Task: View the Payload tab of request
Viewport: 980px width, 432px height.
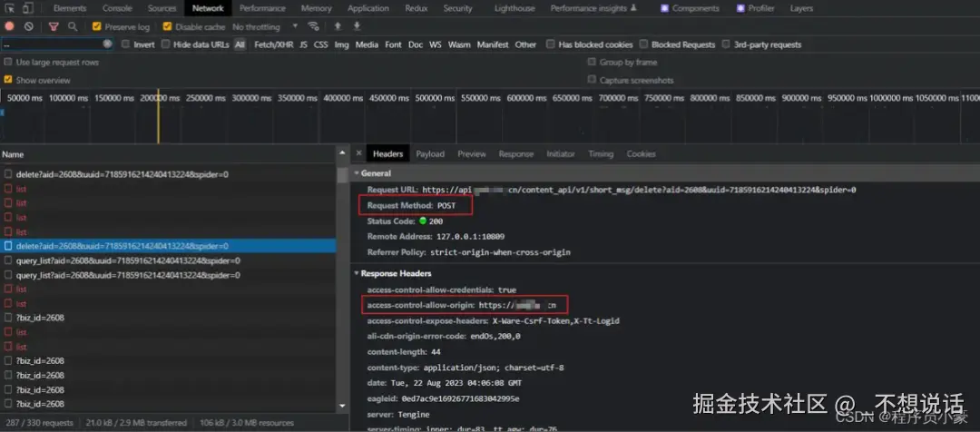Action: pos(430,153)
